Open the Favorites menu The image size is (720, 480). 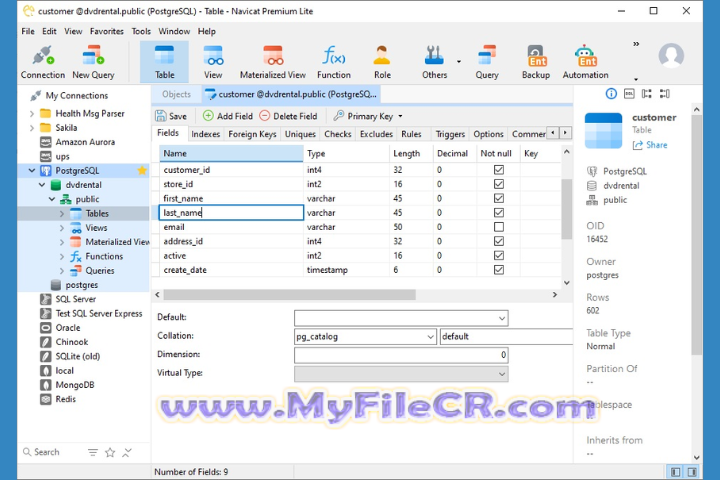[x=107, y=31]
